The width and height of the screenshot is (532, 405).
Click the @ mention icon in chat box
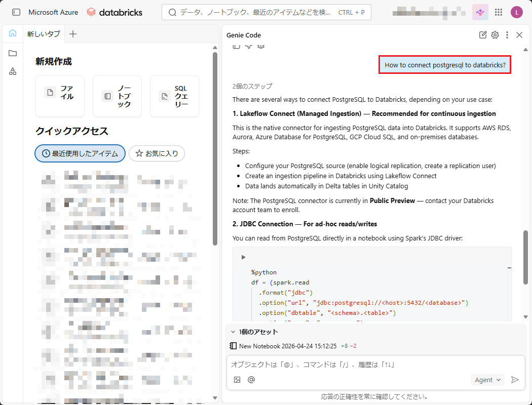[251, 380]
